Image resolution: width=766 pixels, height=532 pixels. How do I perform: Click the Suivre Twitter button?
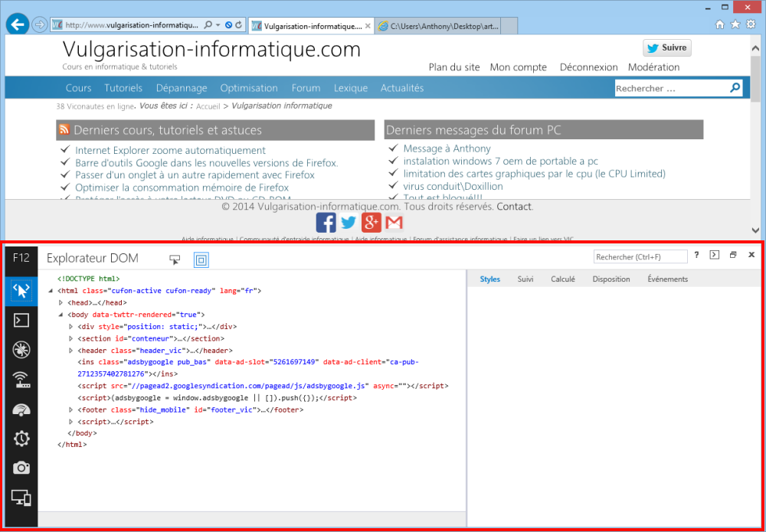pyautogui.click(x=667, y=47)
